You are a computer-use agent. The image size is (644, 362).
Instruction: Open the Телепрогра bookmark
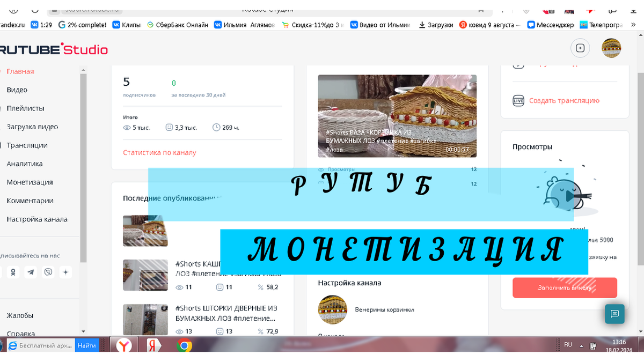pos(601,25)
